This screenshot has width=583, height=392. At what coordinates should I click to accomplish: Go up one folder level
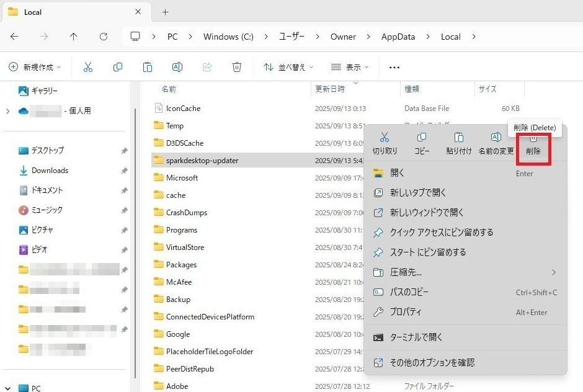click(x=74, y=37)
